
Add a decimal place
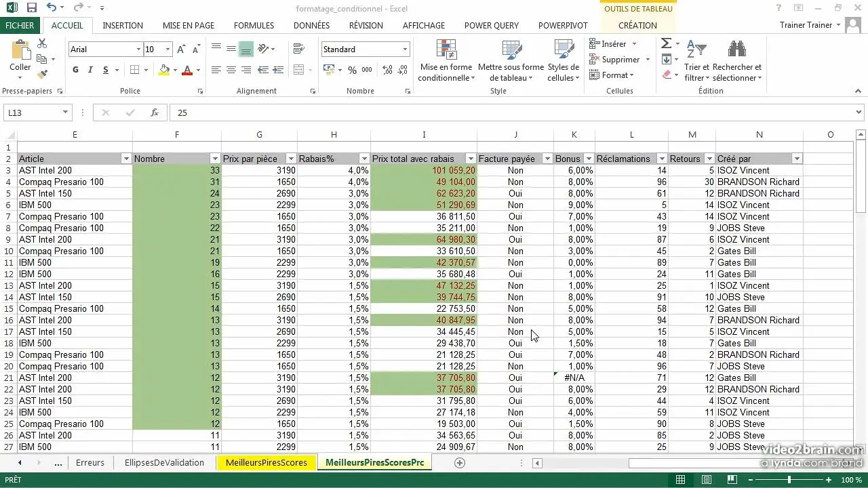point(387,70)
